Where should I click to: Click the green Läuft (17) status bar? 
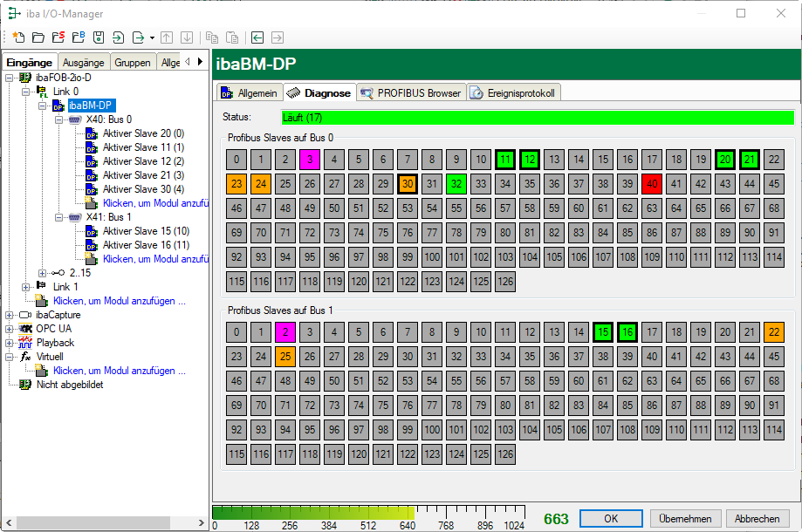(x=538, y=118)
